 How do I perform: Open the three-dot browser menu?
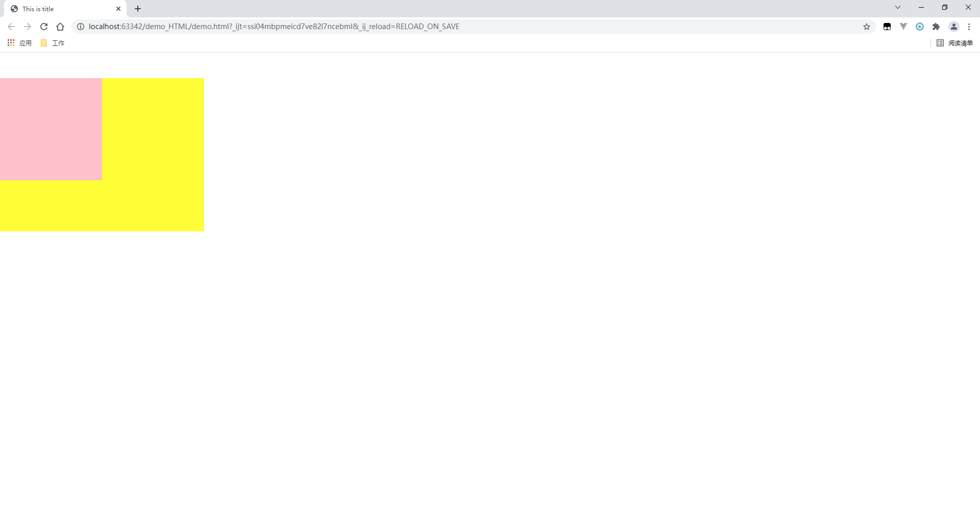(x=969, y=26)
